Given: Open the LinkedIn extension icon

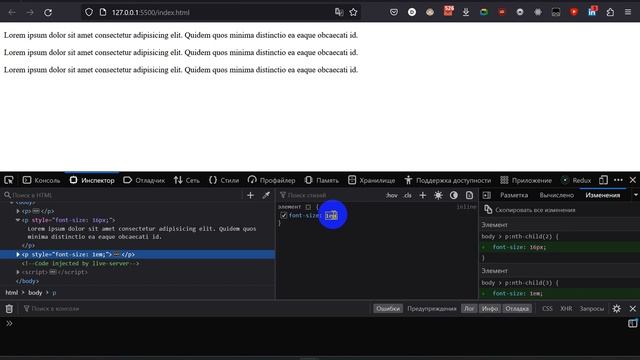Looking at the screenshot, I should (x=592, y=11).
